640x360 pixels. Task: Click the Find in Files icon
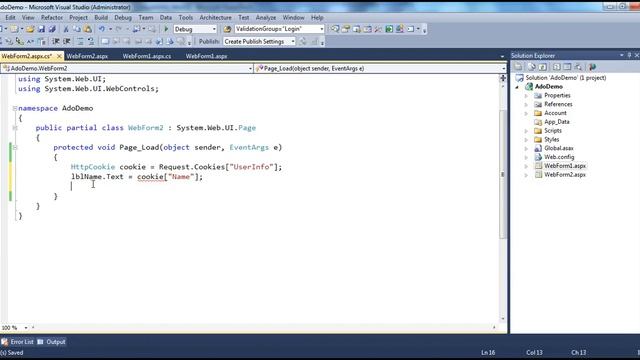227,29
